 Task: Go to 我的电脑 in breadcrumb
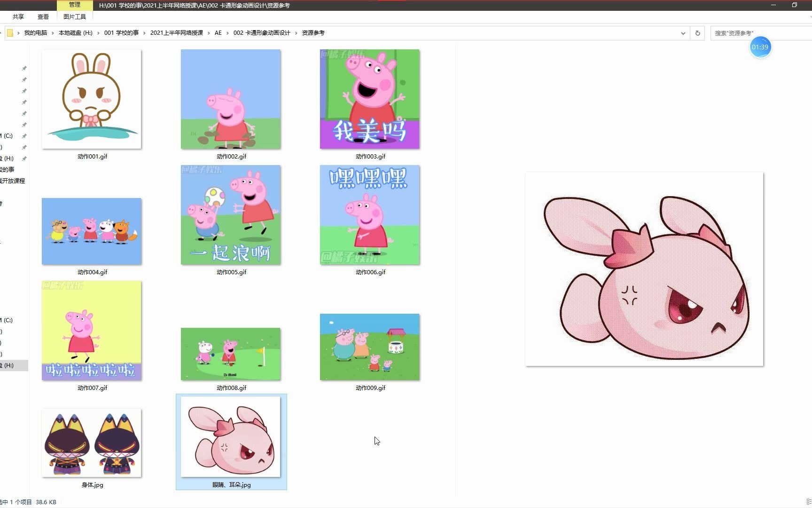36,33
